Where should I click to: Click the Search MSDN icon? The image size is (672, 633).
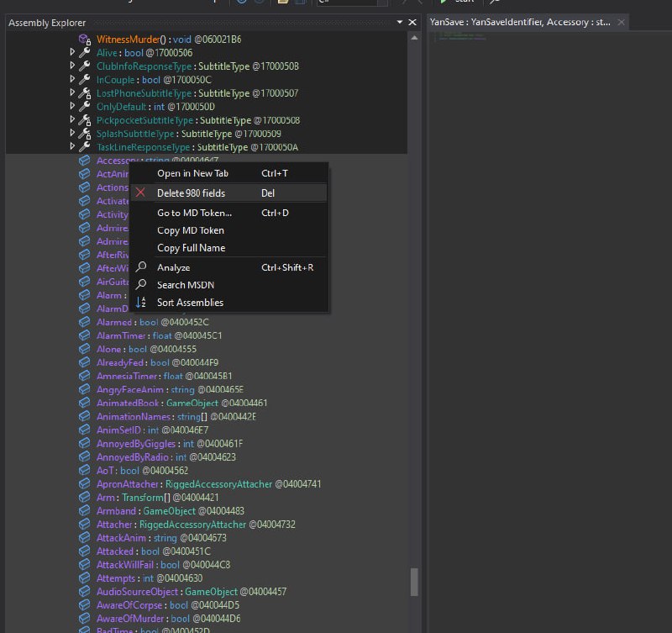click(x=141, y=285)
